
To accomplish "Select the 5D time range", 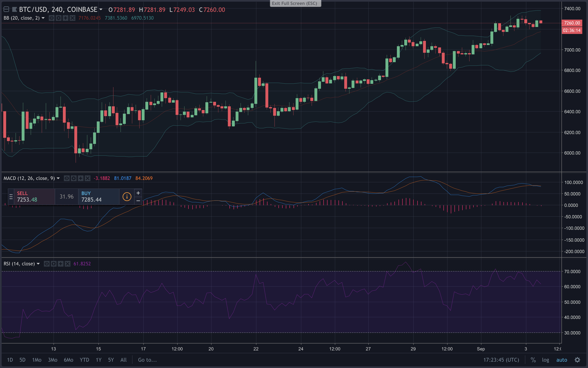I will [22, 360].
